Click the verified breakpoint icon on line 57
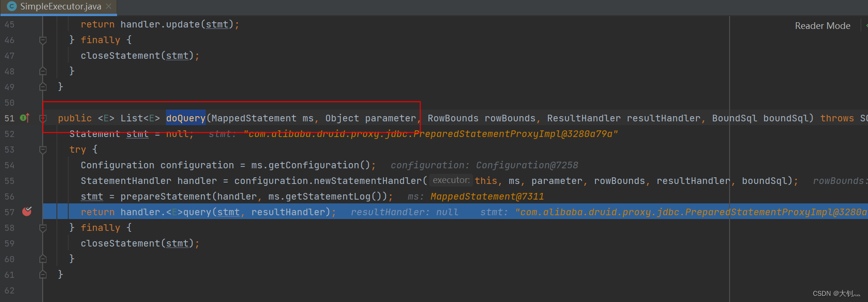Viewport: 868px width, 302px height. tap(27, 211)
